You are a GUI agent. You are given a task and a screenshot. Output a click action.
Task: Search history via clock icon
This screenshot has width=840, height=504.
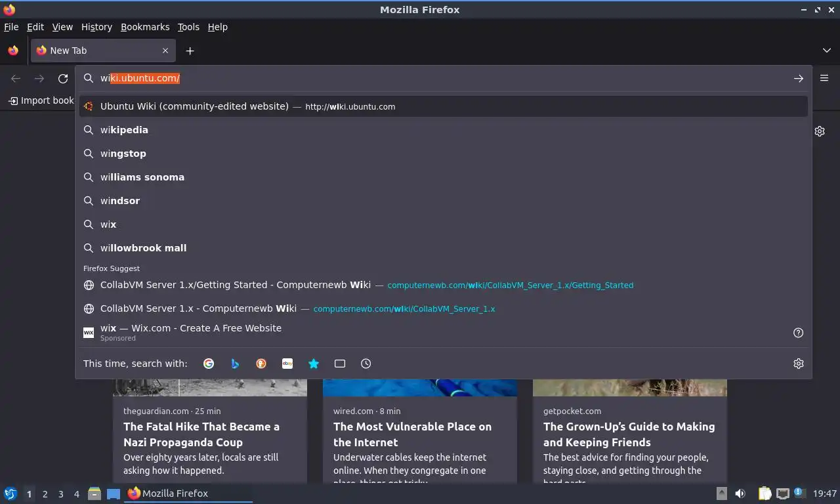(x=366, y=364)
